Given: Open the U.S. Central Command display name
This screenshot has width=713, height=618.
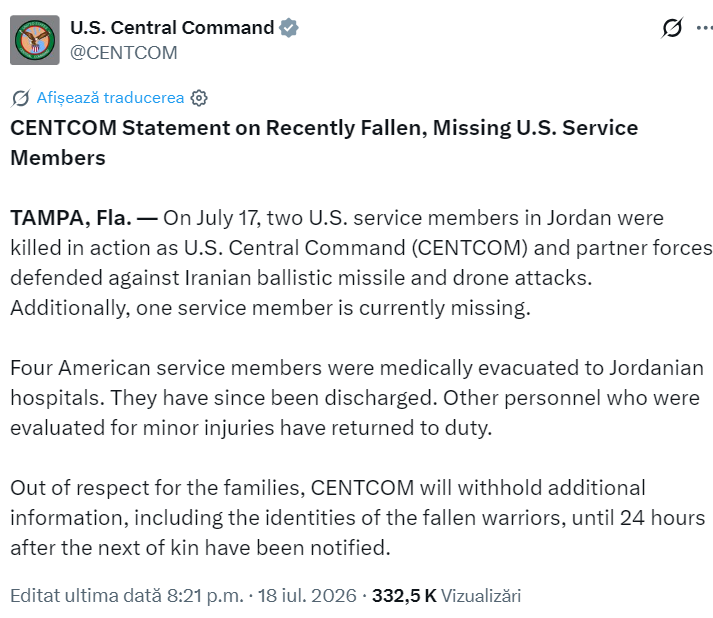Looking at the screenshot, I should (172, 28).
